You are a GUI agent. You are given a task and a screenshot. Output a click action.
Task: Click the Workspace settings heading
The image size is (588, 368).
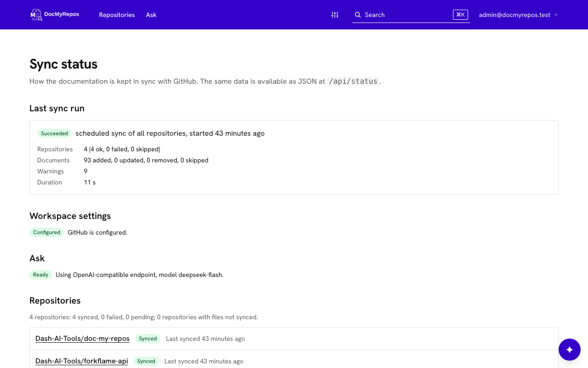[x=70, y=216]
